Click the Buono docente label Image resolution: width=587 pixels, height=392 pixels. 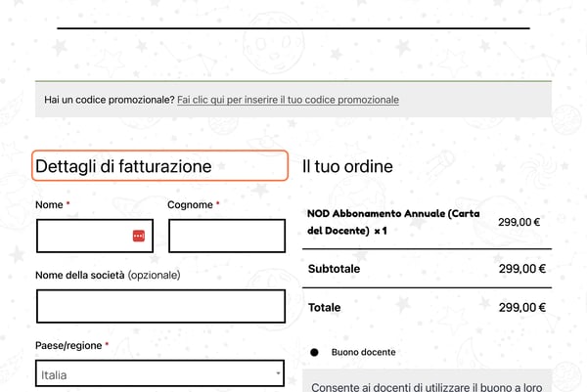point(364,352)
